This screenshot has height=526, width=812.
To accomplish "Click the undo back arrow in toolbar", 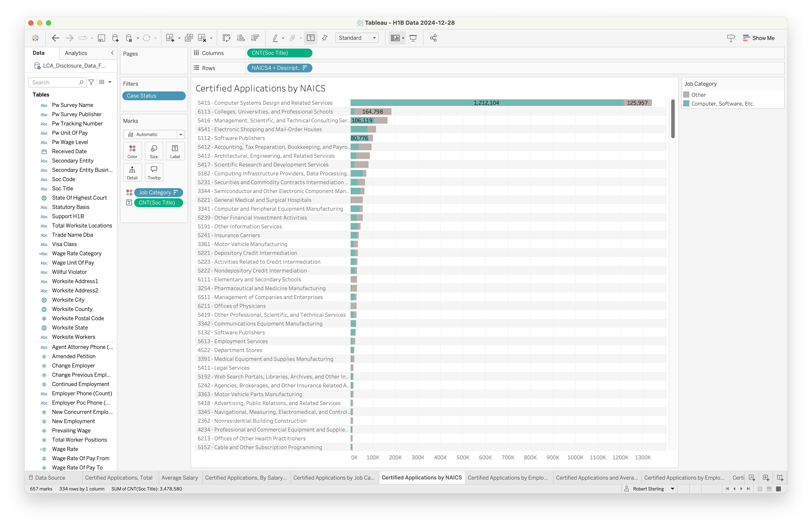I will point(55,38).
